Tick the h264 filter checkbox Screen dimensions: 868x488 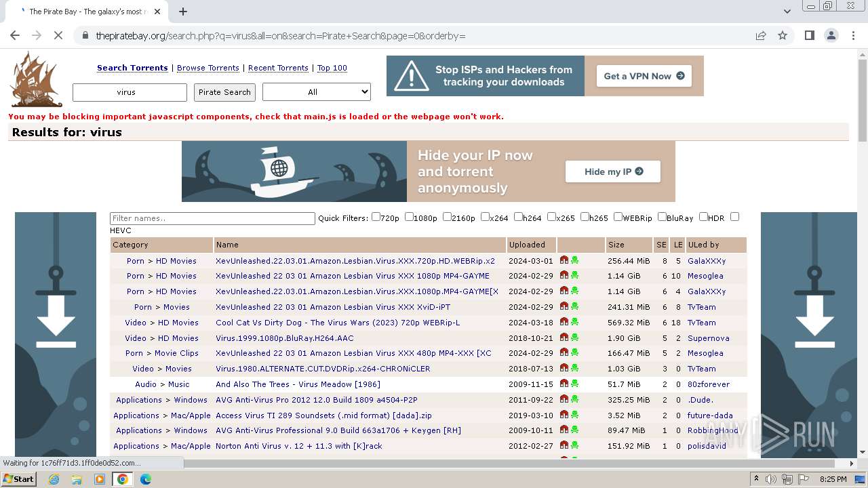click(x=518, y=217)
